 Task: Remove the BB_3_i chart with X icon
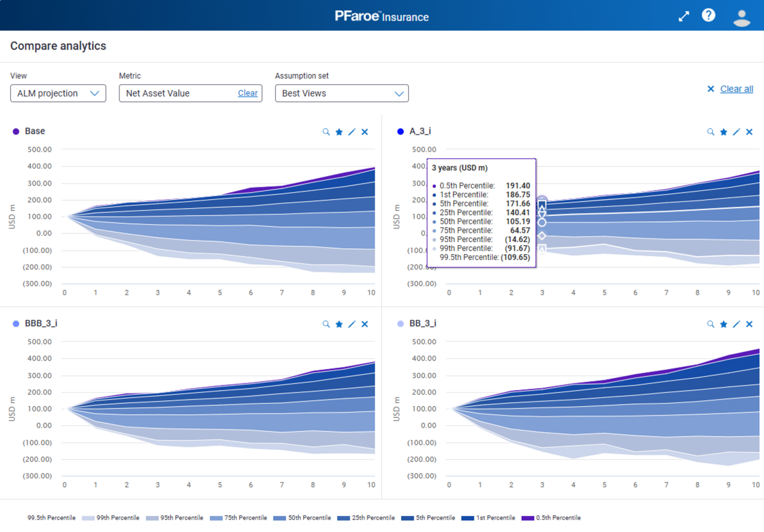[x=749, y=324]
